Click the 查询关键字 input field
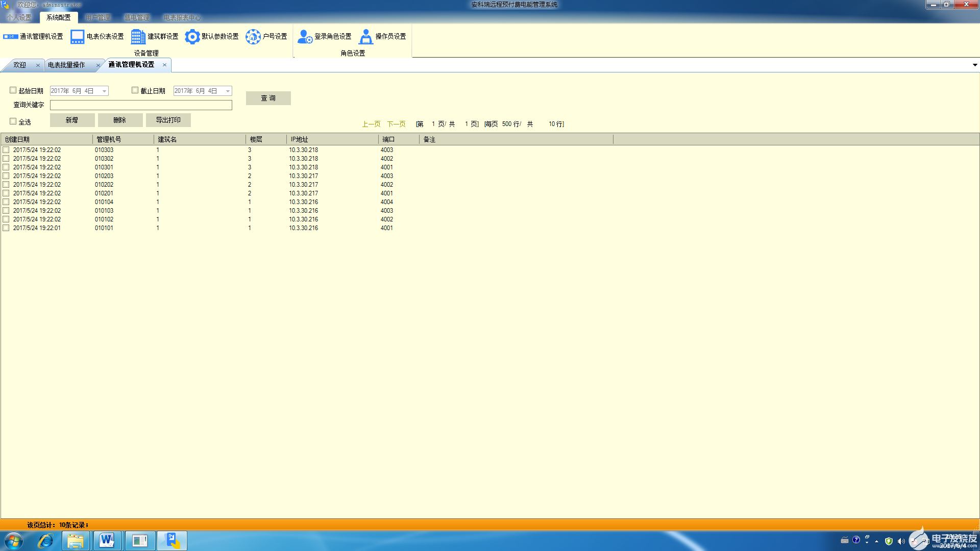 [141, 105]
